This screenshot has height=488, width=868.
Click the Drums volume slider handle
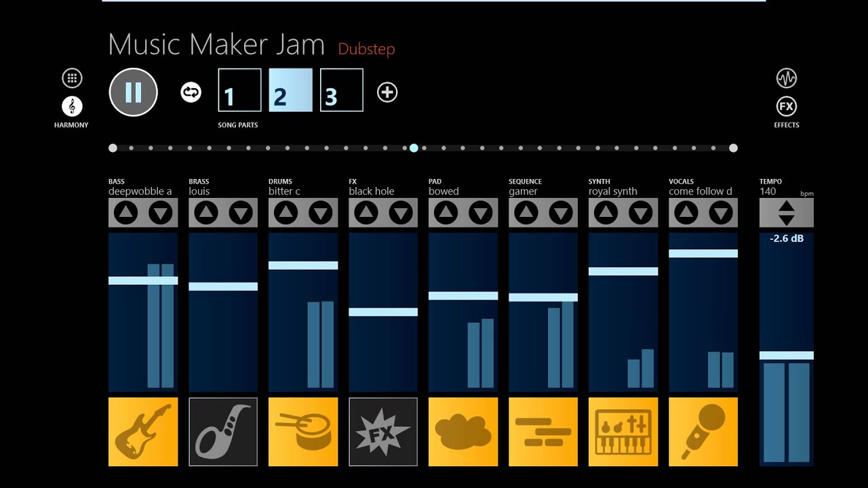point(303,266)
